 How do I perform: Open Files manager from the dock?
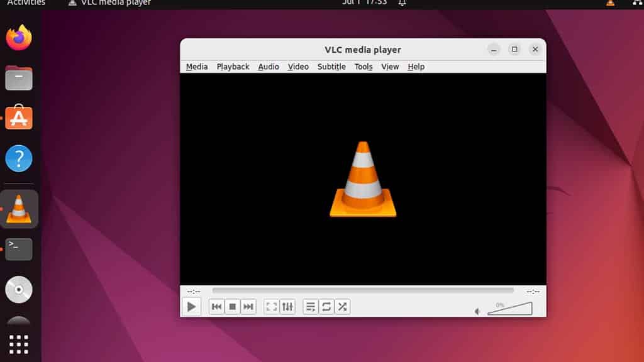[x=19, y=78]
